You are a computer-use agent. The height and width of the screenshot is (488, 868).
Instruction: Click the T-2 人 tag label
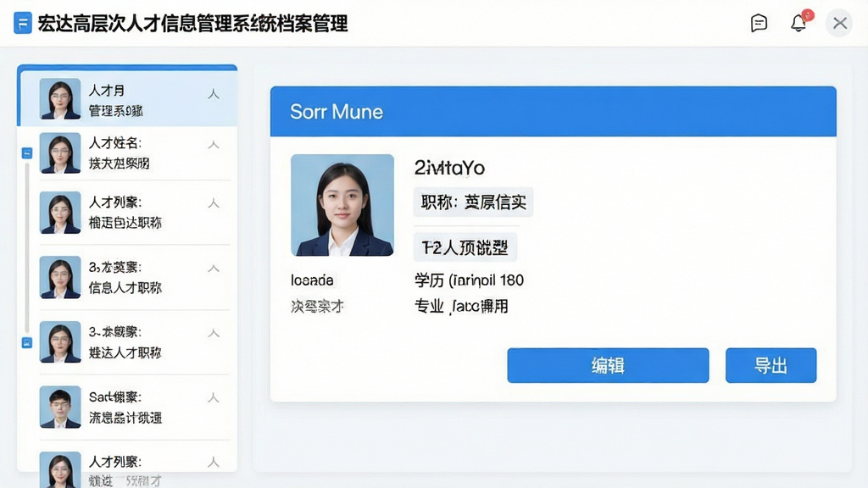coord(465,247)
